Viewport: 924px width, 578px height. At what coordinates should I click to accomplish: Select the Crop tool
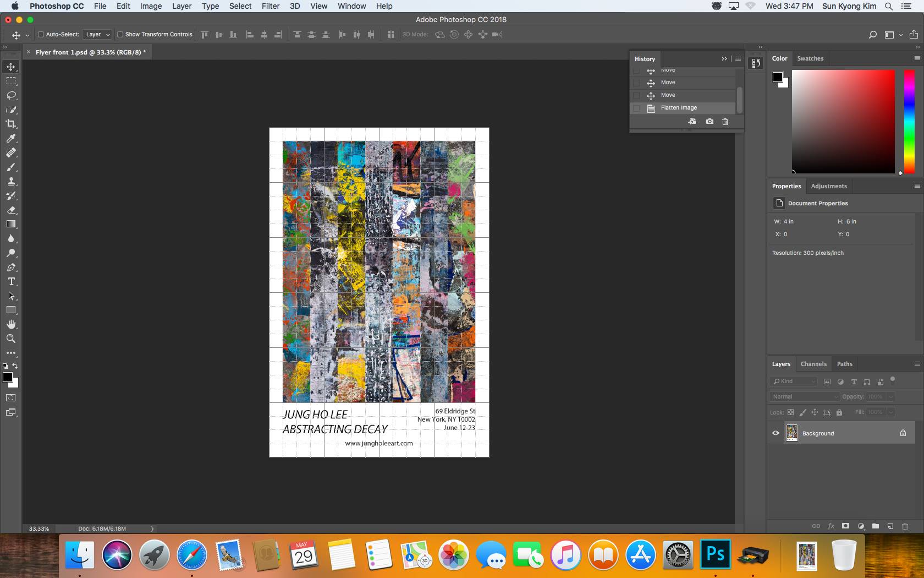pos(11,124)
